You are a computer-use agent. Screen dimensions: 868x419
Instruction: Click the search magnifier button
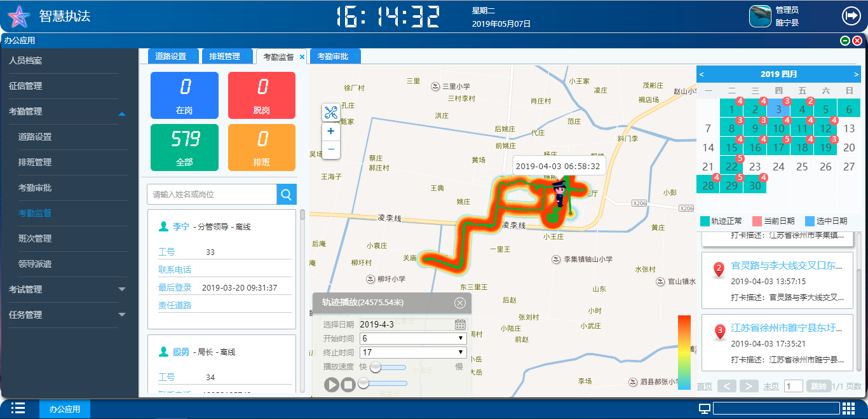click(286, 195)
